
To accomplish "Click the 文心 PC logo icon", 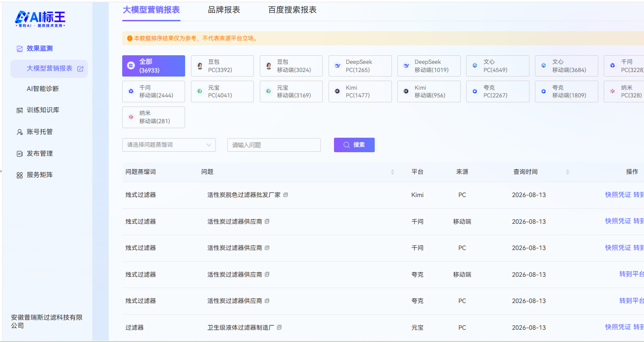I will 475,66.
